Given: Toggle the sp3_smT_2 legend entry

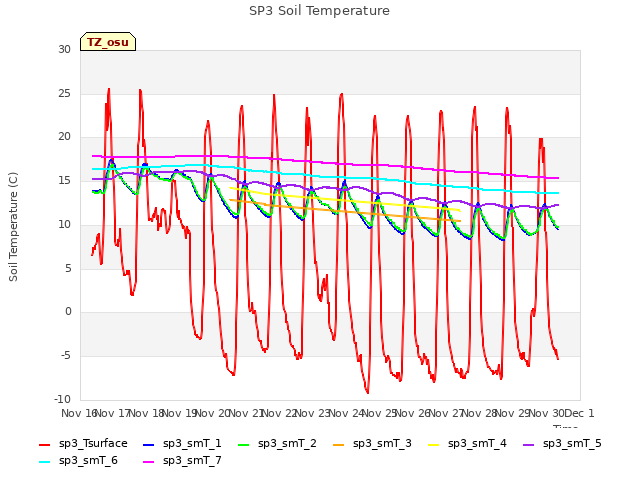Looking at the screenshot, I should click(277, 444).
